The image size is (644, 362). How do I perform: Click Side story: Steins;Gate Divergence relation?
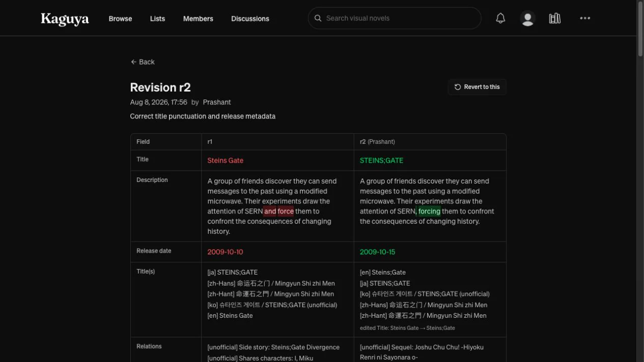tap(273, 347)
